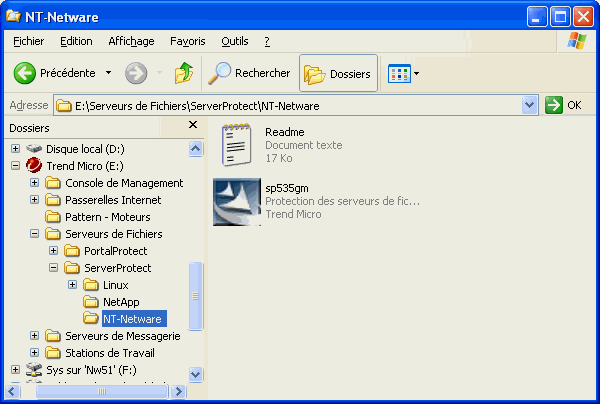Screen dimensions: 600x404
Task: Select ServerProtect folder icon
Action: [72, 268]
